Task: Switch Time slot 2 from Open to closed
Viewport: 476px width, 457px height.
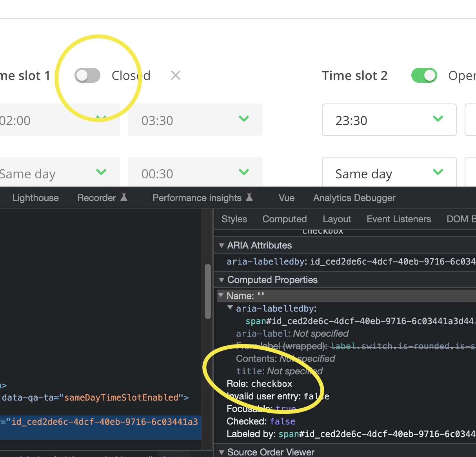Action: 424,75
